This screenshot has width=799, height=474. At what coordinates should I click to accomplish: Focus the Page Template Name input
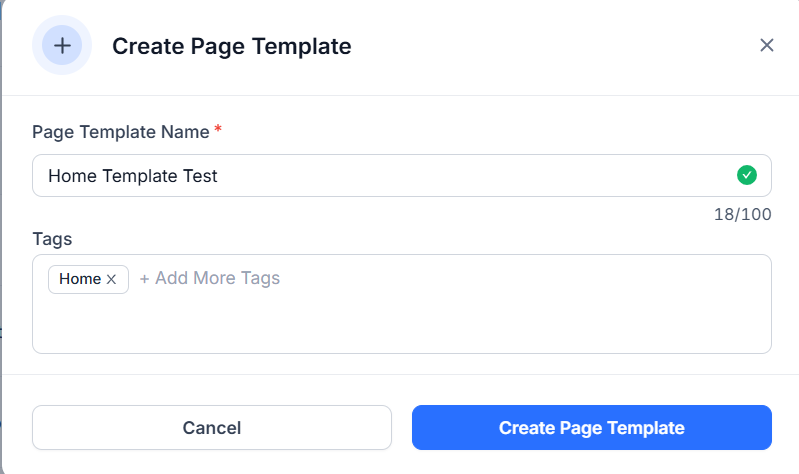pyautogui.click(x=402, y=175)
